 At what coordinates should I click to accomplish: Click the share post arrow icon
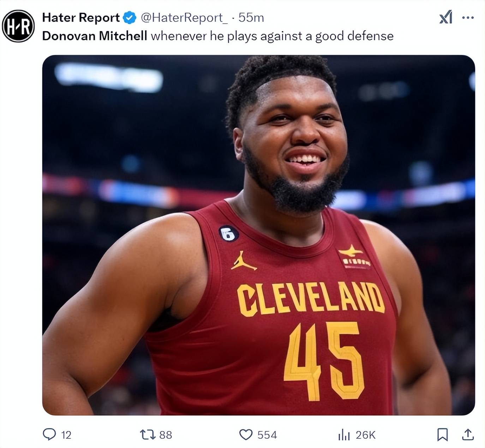click(468, 434)
